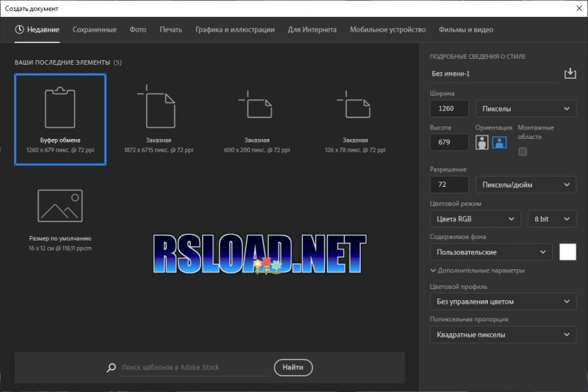
Task: Choose the 1872 x 6715 custom preset
Action: pos(159,119)
